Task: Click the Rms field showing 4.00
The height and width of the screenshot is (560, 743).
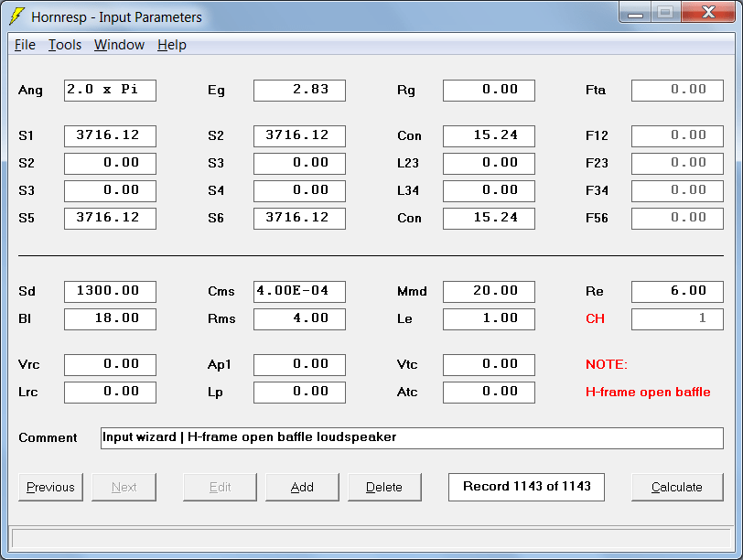Action: click(299, 318)
